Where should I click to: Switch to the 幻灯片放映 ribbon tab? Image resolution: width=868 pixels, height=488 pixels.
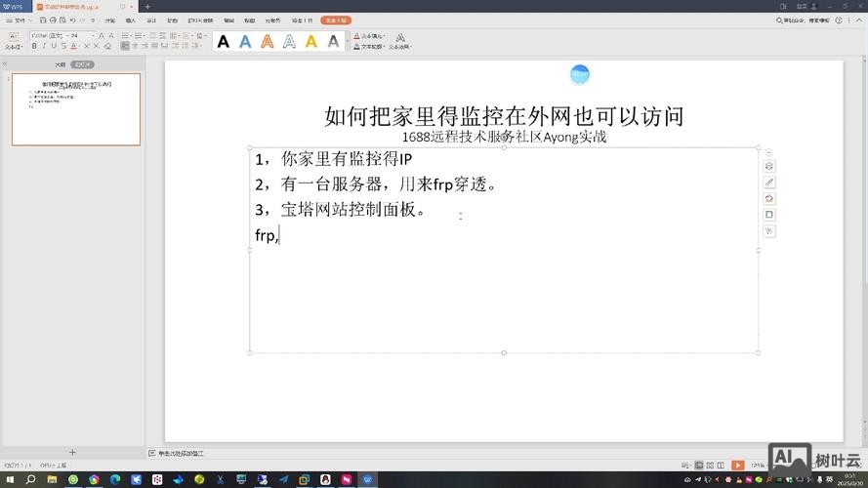click(200, 20)
